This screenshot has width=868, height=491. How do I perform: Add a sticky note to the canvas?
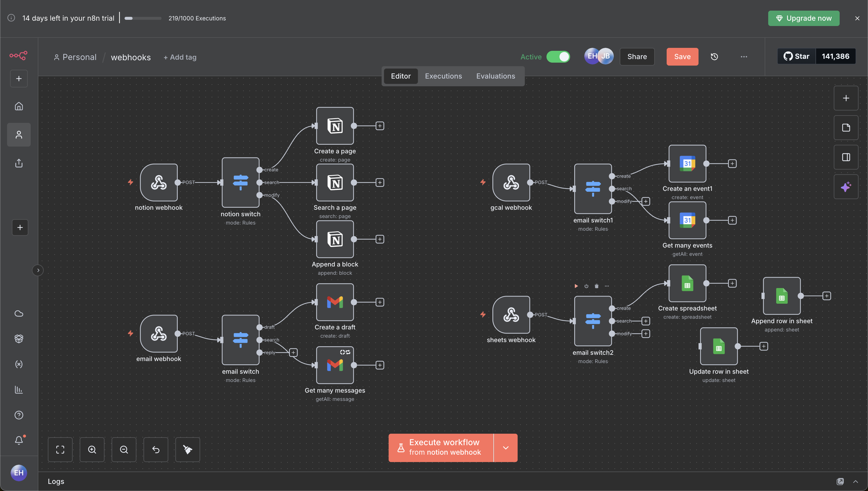click(x=846, y=127)
